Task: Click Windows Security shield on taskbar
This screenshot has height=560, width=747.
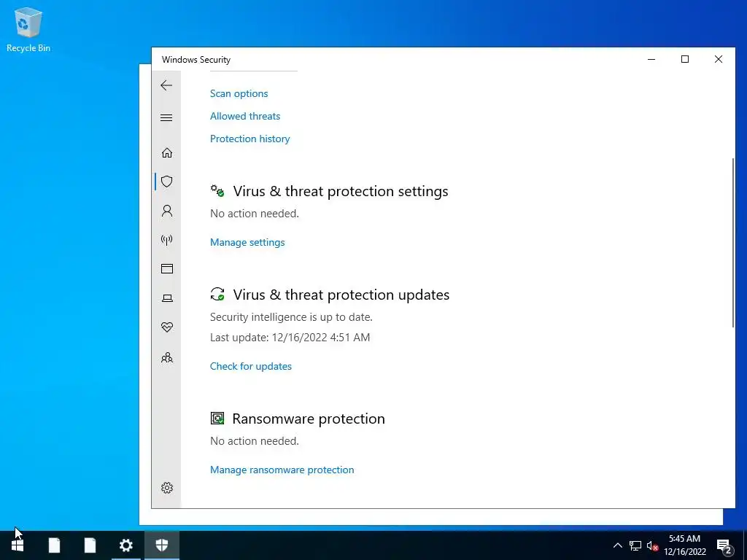Action: 162,545
